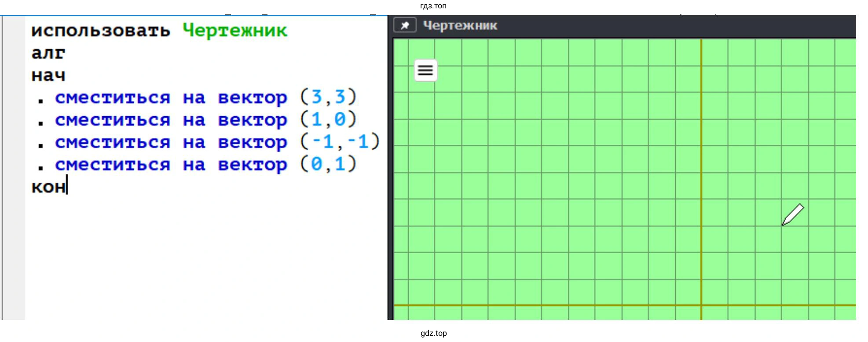
Task: Click the алг keyword line
Action: pyautogui.click(x=48, y=53)
